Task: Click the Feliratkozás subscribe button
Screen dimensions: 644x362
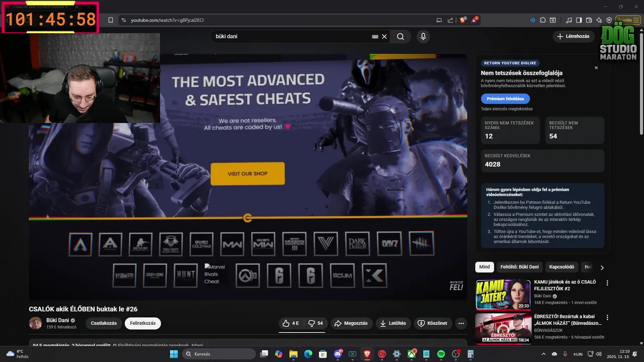Action: [x=143, y=323]
